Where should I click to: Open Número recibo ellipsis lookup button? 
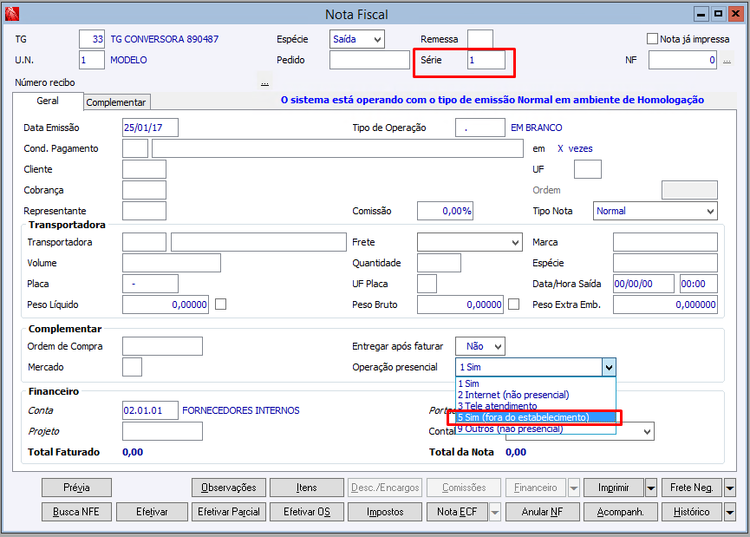pos(265,83)
